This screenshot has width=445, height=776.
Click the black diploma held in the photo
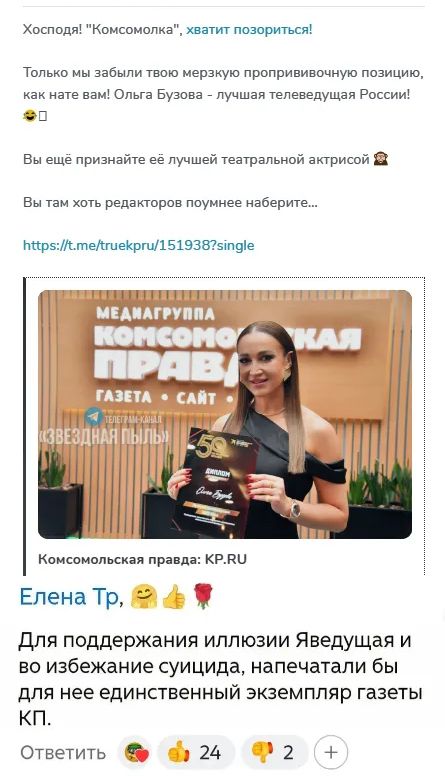click(x=216, y=482)
